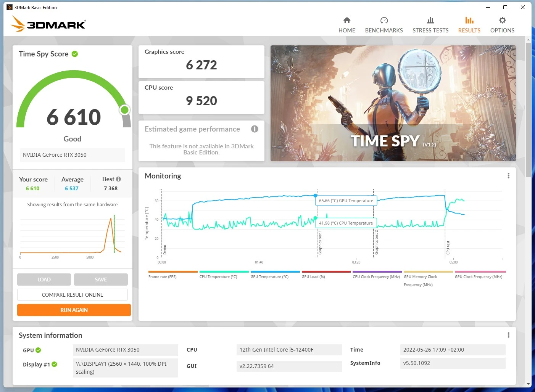Click the CPU Clock Frequency color bar
Screen dimensions: 535x392
click(377, 272)
